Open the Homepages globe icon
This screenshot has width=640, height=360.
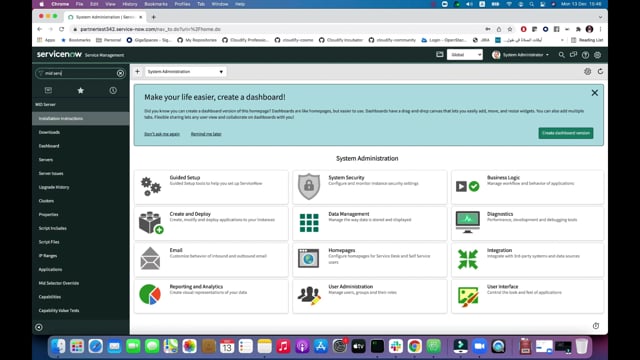[309, 258]
